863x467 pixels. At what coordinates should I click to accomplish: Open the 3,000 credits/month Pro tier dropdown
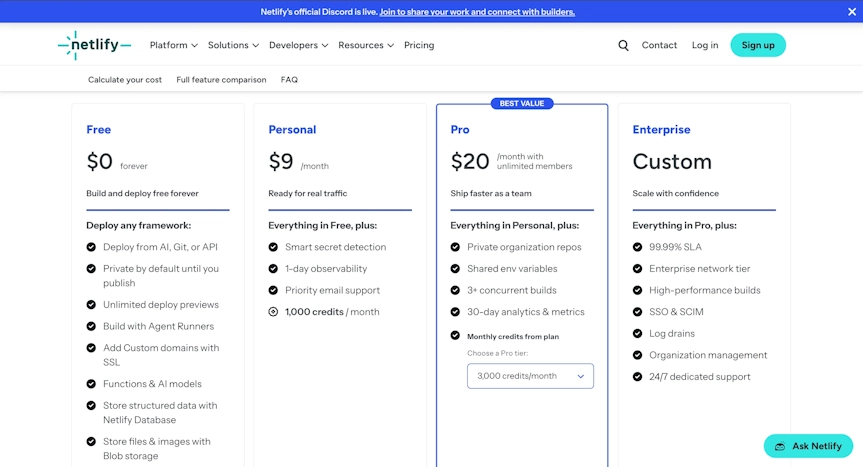(x=530, y=376)
